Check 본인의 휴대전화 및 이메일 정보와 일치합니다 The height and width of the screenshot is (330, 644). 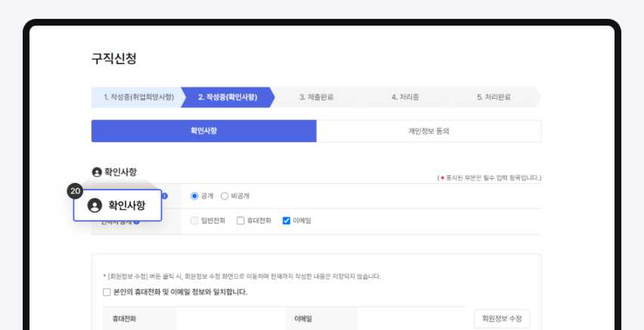tap(107, 292)
